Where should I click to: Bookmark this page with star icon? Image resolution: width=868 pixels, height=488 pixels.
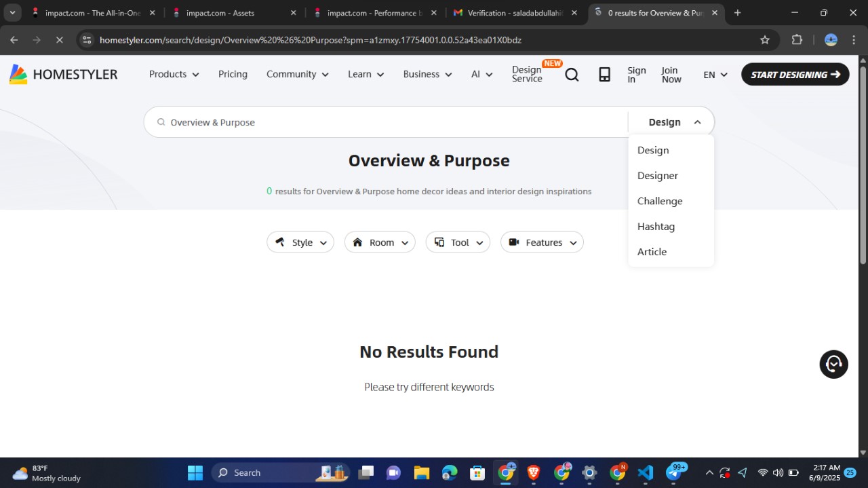click(765, 40)
